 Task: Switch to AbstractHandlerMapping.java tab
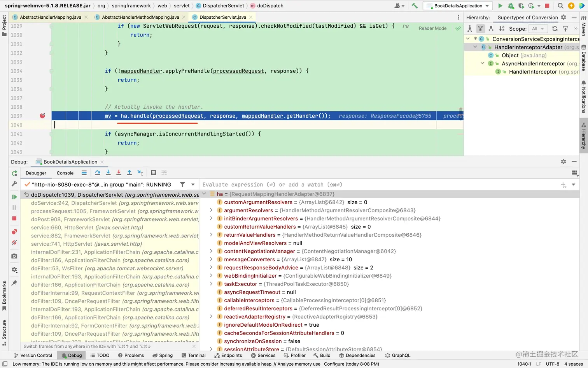[50, 17]
